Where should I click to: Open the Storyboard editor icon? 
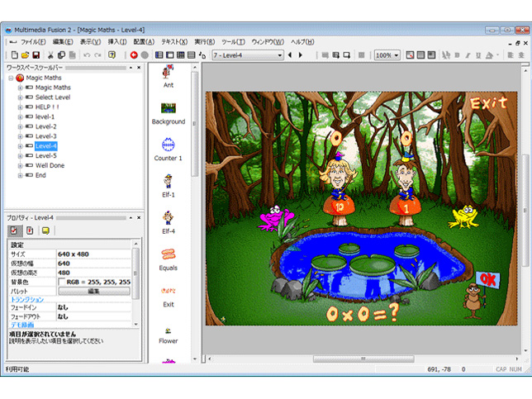pos(159,55)
